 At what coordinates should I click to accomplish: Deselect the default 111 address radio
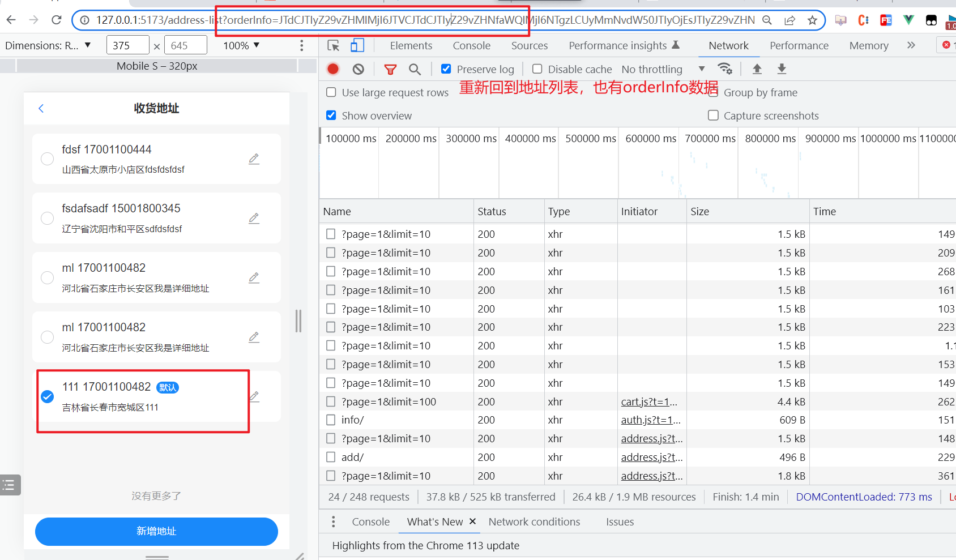coord(48,397)
